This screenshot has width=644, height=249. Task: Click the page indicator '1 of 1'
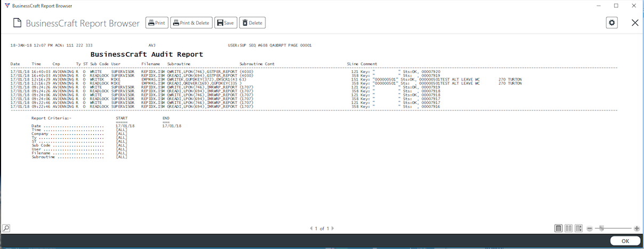tap(322, 228)
